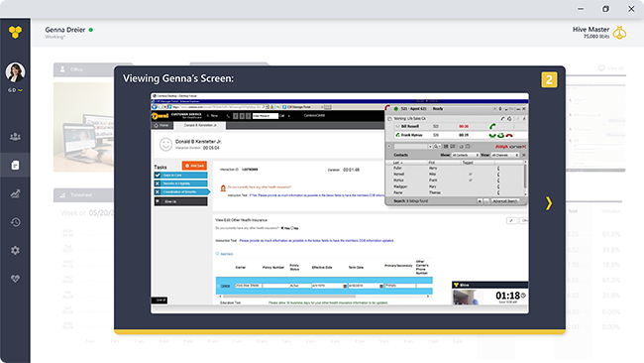Open the history clock sidebar icon

tap(15, 222)
